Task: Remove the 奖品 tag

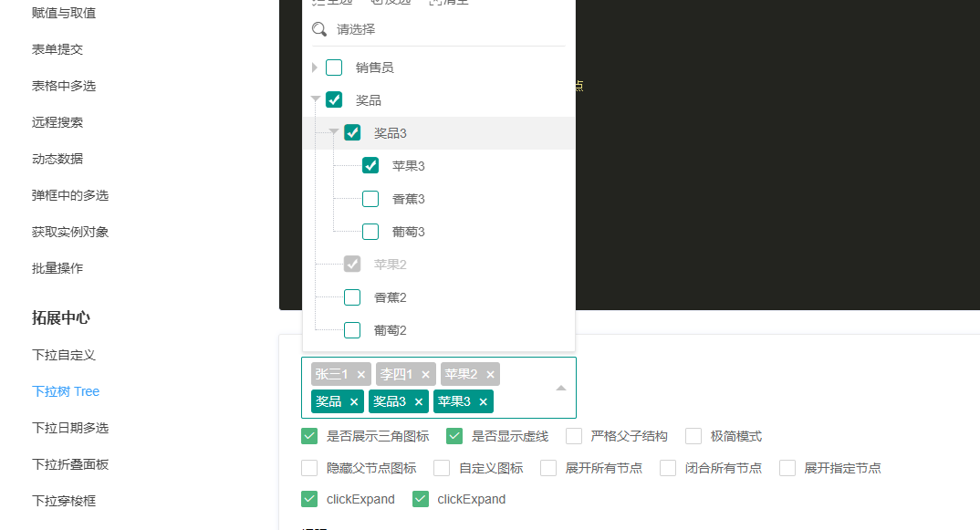Action: [x=356, y=400]
